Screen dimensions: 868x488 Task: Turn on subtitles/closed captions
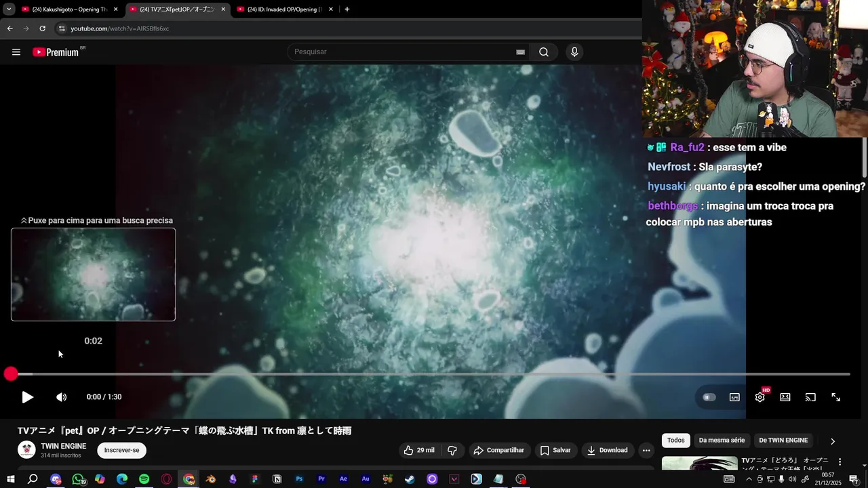click(x=734, y=397)
